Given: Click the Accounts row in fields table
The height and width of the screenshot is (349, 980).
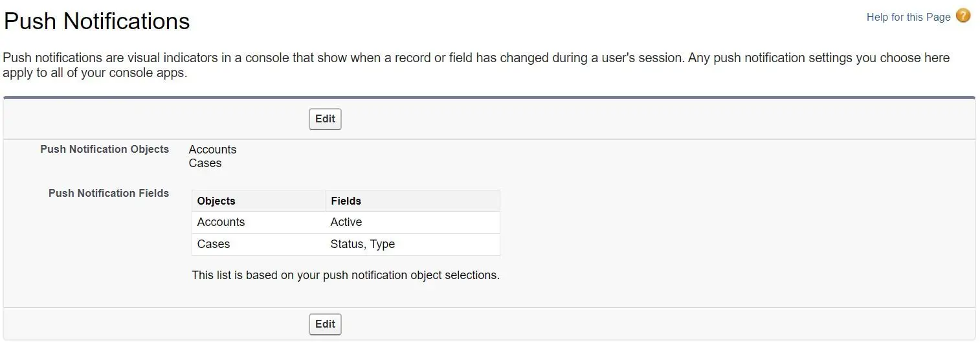Looking at the screenshot, I should tap(346, 222).
